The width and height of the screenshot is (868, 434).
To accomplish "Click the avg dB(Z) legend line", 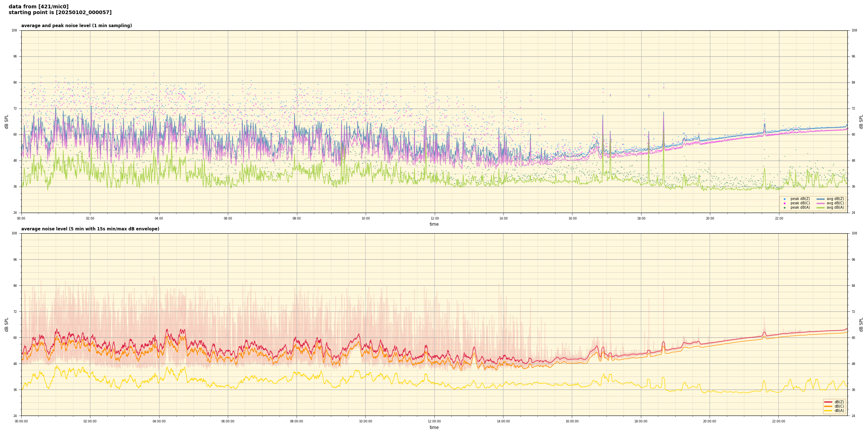I will pyautogui.click(x=821, y=199).
